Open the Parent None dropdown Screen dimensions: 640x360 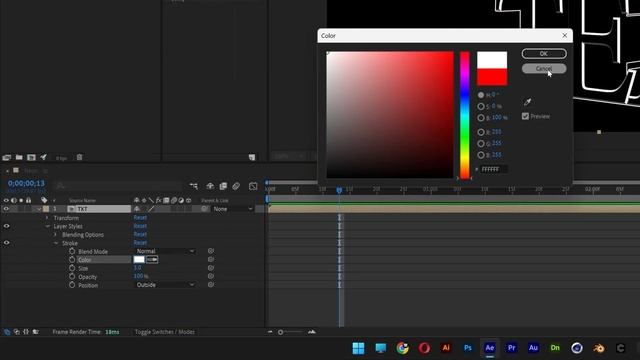(233, 209)
